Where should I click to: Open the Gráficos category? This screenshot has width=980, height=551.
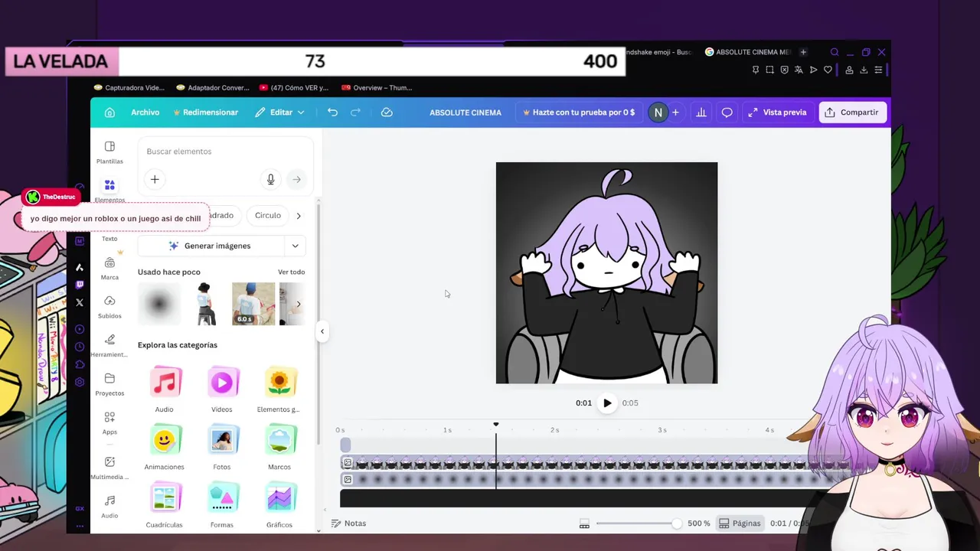279,505
